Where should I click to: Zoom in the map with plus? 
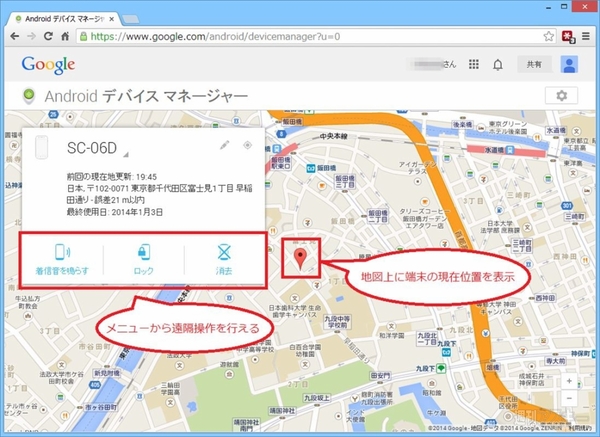point(569,381)
